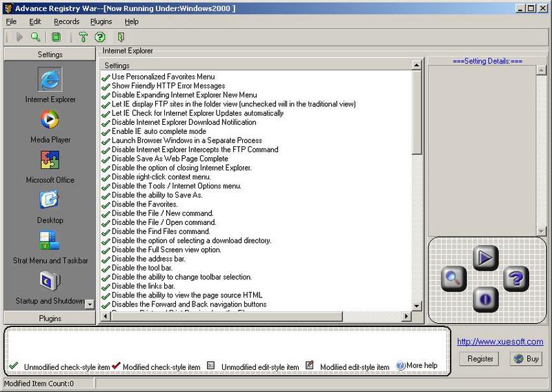Viewport: 552px width, 392px height.
Task: Toggle Disable the address bar checkmark
Action: 106,259
